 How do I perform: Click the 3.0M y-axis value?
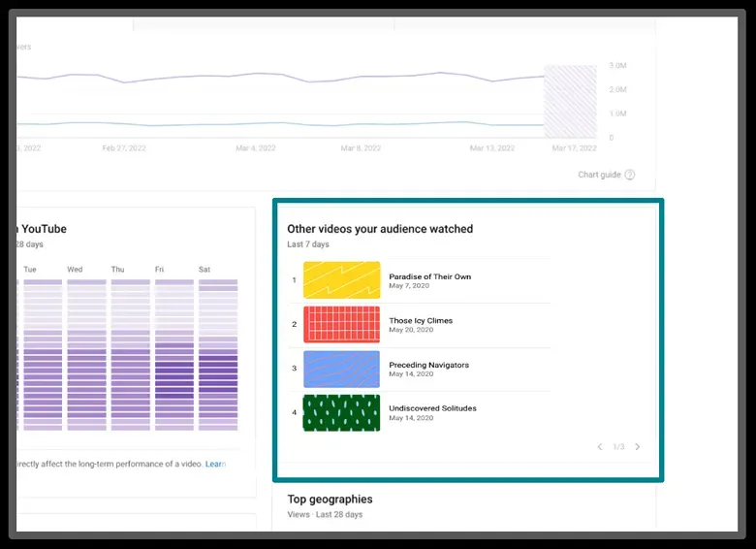[x=617, y=65]
